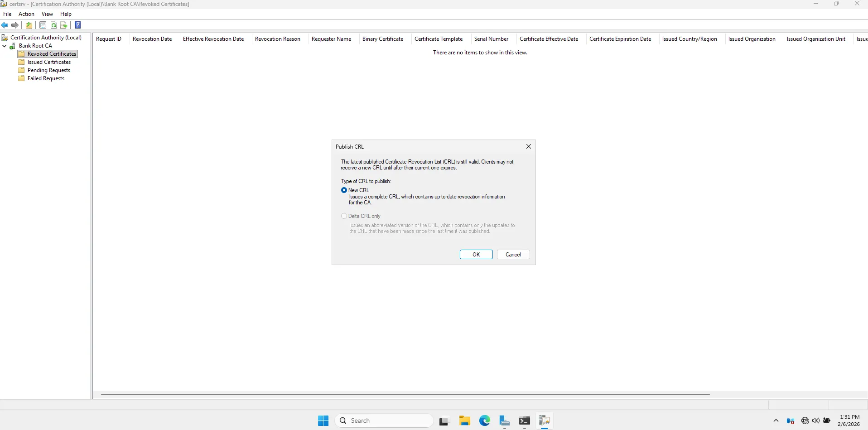Click the Issued Certificates folder icon
This screenshot has width=868, height=430.
click(21, 62)
